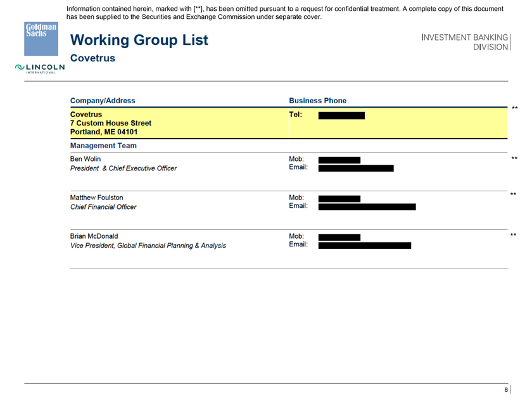Click the Covetrus subtitle under the title
This screenshot has height=411, width=532.
[x=92, y=58]
